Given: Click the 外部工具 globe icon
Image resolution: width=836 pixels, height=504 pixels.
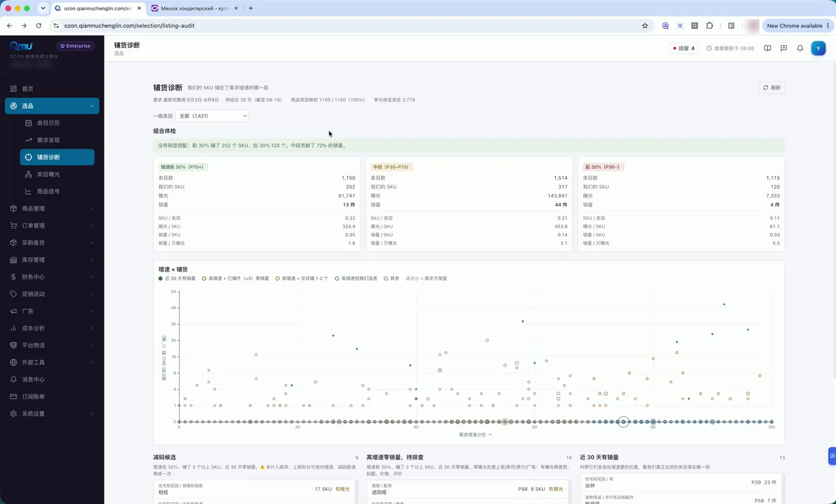Looking at the screenshot, I should (x=14, y=362).
